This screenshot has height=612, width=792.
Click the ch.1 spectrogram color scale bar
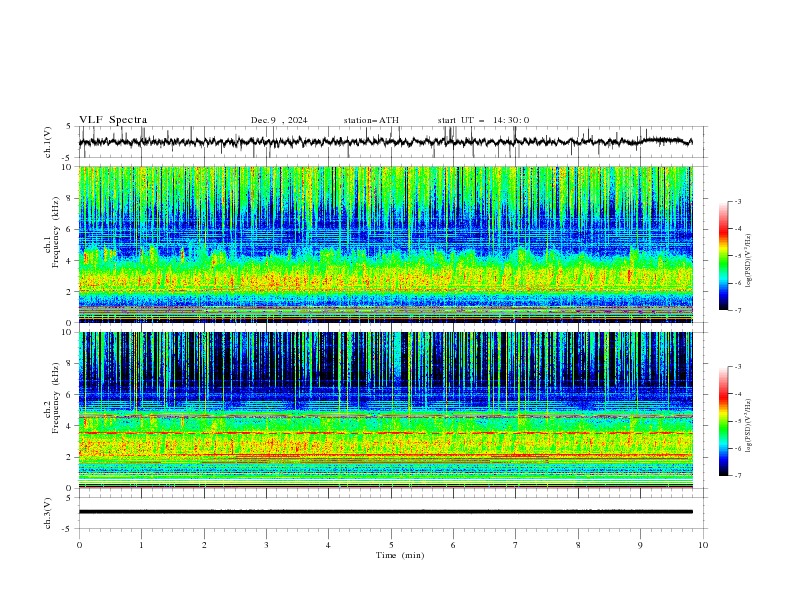(x=723, y=256)
